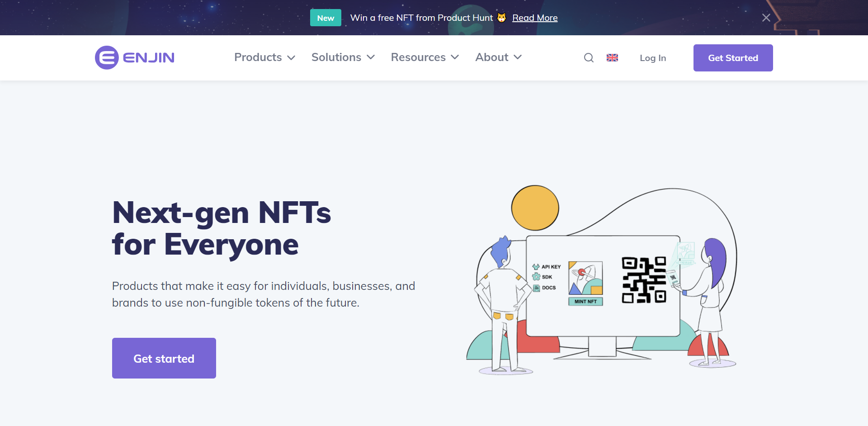Viewport: 868px width, 426px height.
Task: Follow the Read More banner link
Action: [x=535, y=18]
